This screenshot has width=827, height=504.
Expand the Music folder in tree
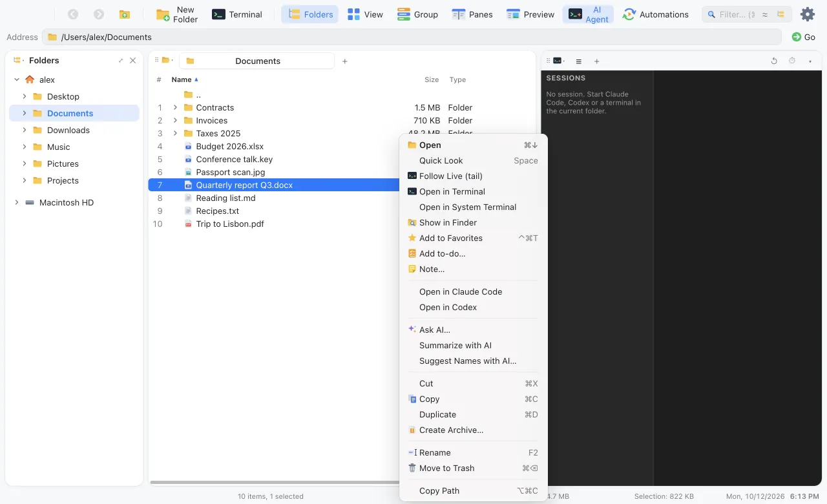[25, 147]
